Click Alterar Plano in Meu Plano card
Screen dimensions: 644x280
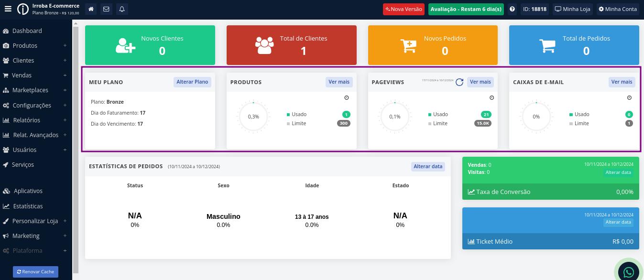[192, 82]
